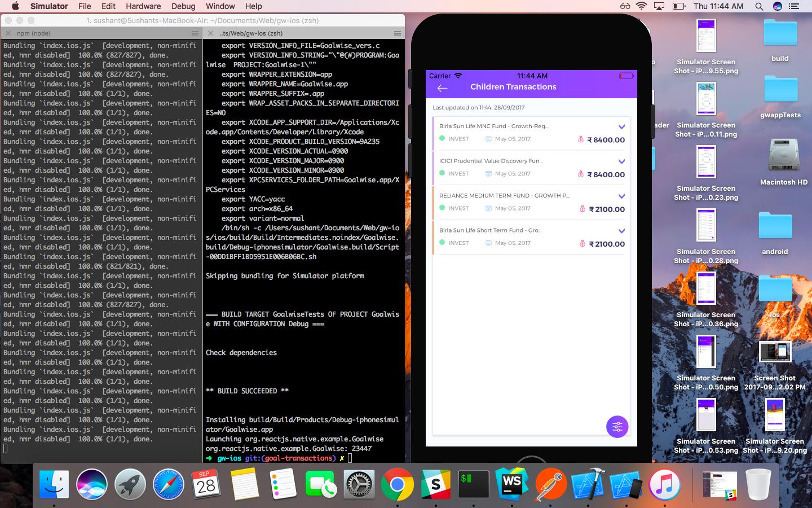
Task: Open the Simulator icon in the Dock
Action: coord(626,484)
